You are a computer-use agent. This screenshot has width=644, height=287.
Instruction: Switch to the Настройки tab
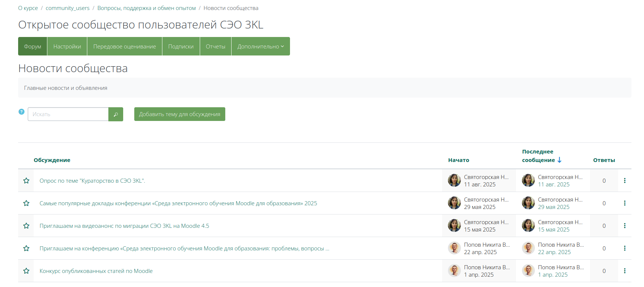tap(67, 46)
